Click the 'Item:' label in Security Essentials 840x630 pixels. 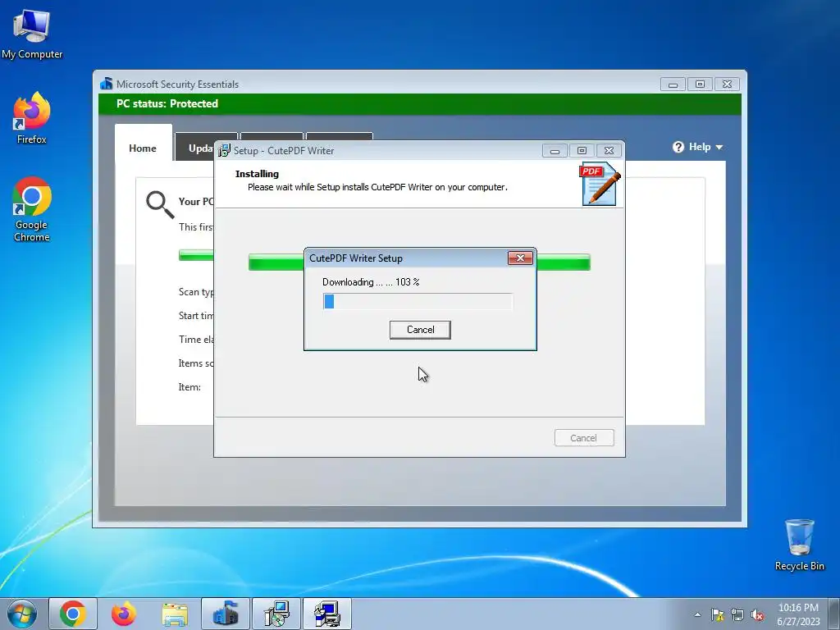[x=189, y=387]
